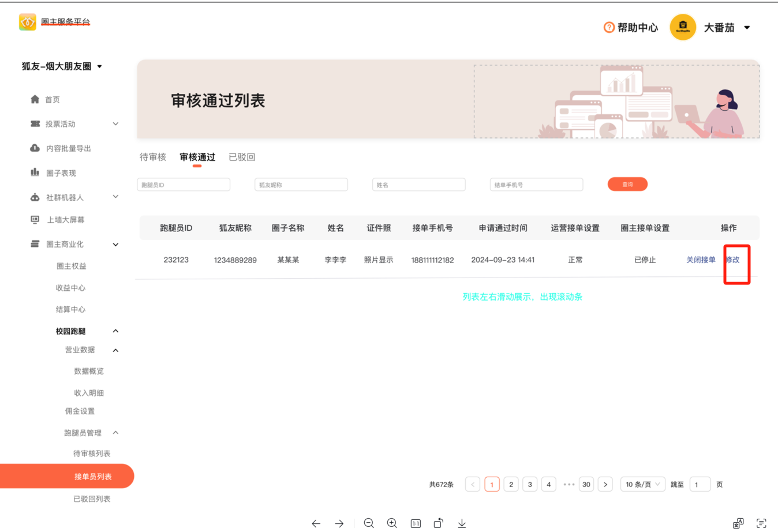778x532 pixels.
Task: Click the 跑腿员ID search input field
Action: click(x=184, y=185)
